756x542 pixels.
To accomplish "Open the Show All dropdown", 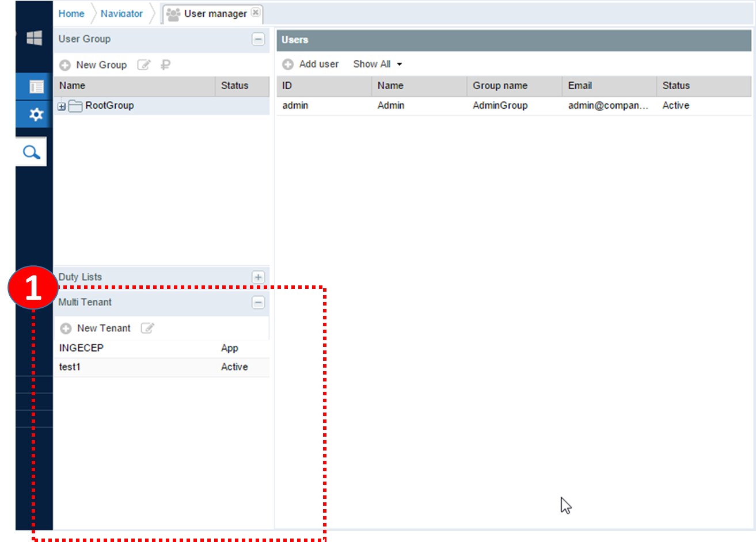I will (378, 64).
